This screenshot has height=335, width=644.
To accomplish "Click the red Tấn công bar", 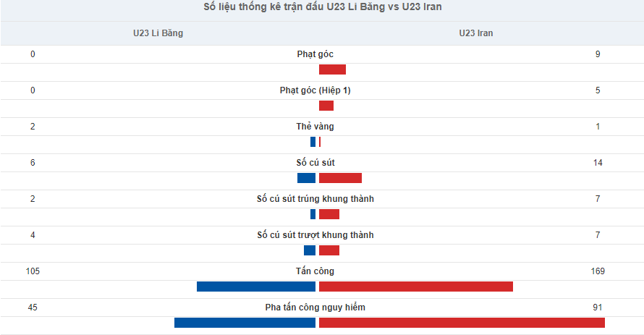I will pos(416,286).
